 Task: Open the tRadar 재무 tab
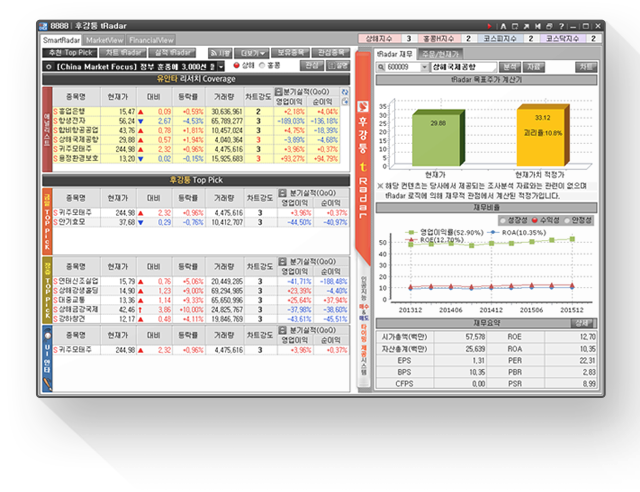(395, 54)
